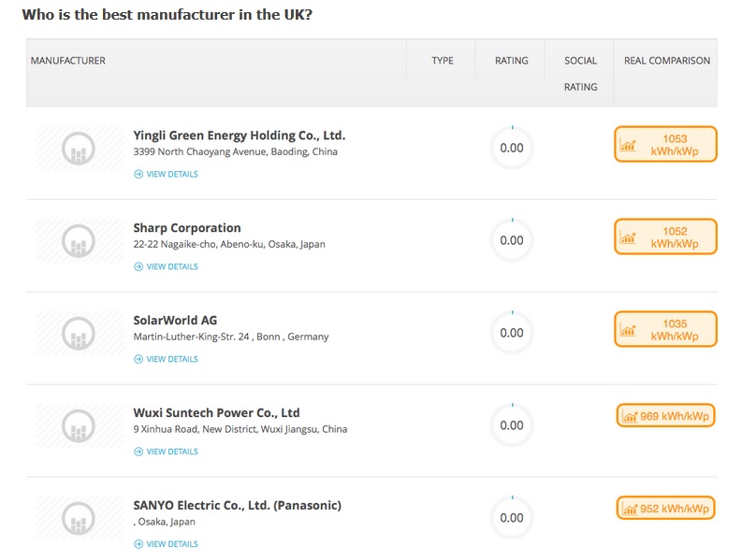Image resolution: width=742 pixels, height=560 pixels.
Task: Sort by Rating column header
Action: (511, 61)
